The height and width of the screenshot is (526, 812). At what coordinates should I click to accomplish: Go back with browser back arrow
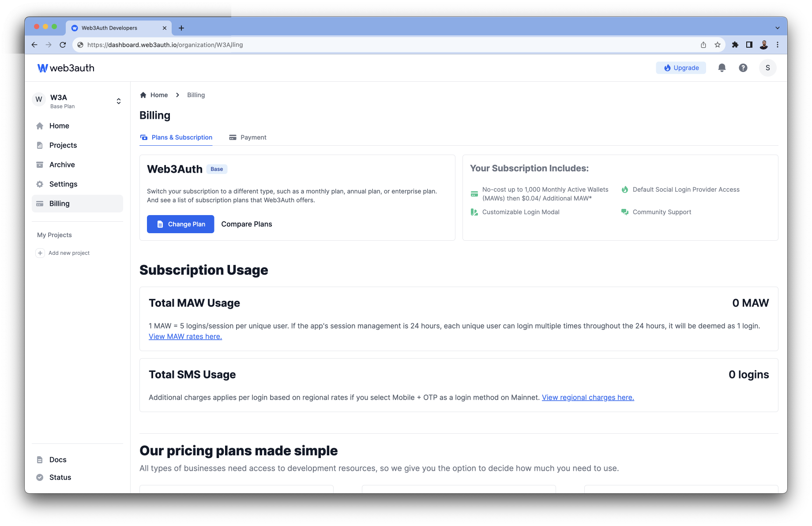[x=34, y=45]
